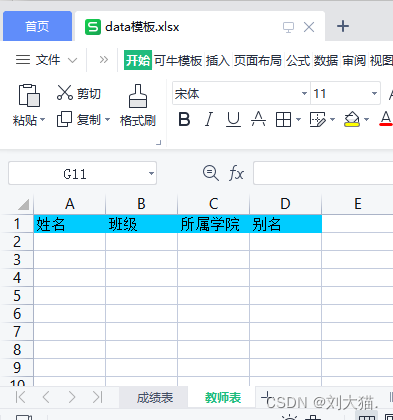
Task: Open the 页面布局 ribbon tab
Action: tap(257, 61)
